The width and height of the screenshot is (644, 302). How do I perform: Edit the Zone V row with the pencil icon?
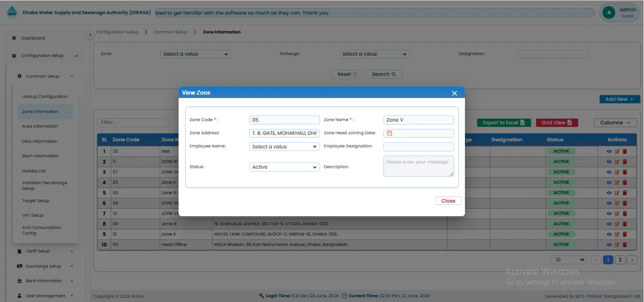617,182
